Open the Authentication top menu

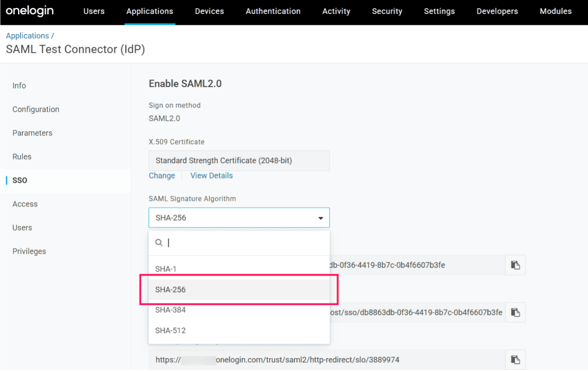click(x=273, y=11)
